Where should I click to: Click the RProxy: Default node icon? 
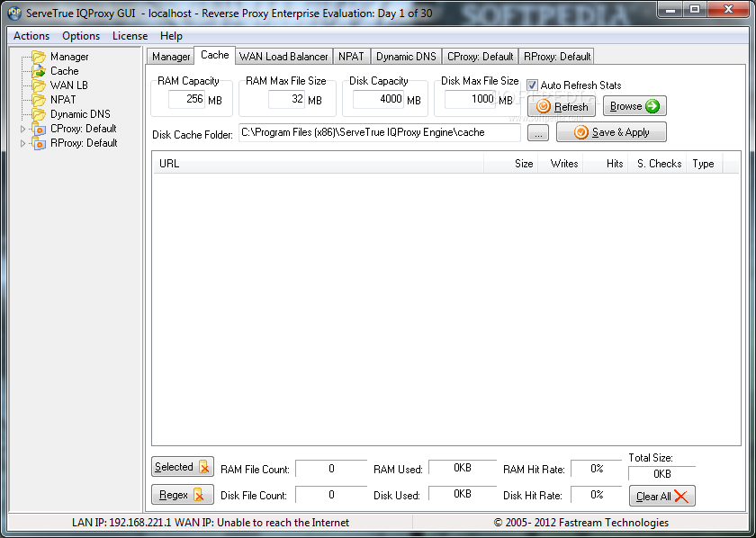39,144
